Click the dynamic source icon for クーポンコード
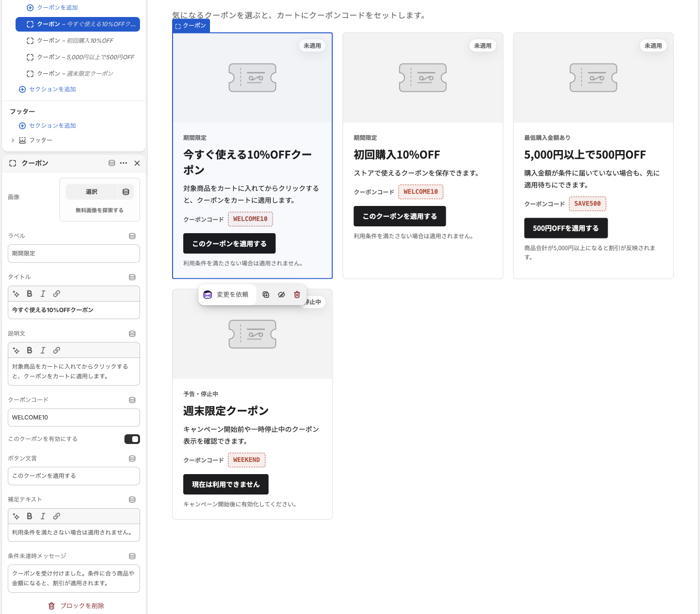This screenshot has width=700, height=614. (132, 400)
